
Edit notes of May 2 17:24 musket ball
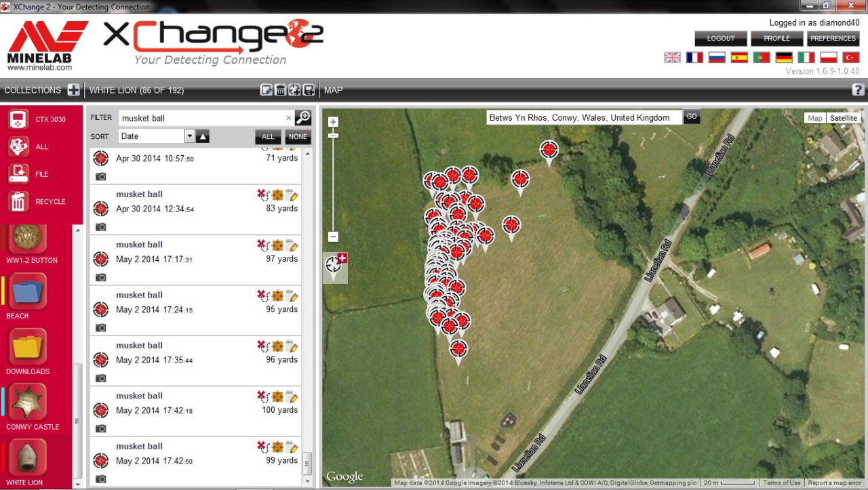[292, 295]
